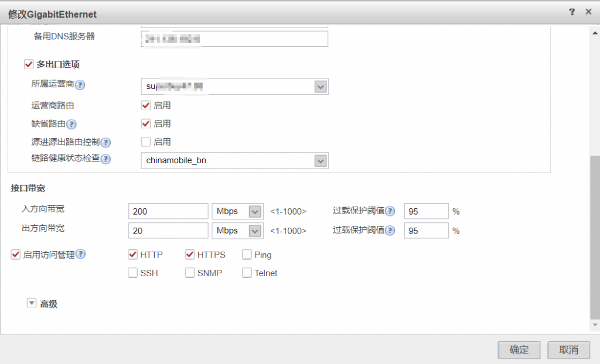Click help icon next to 所属运营商

coord(80,85)
